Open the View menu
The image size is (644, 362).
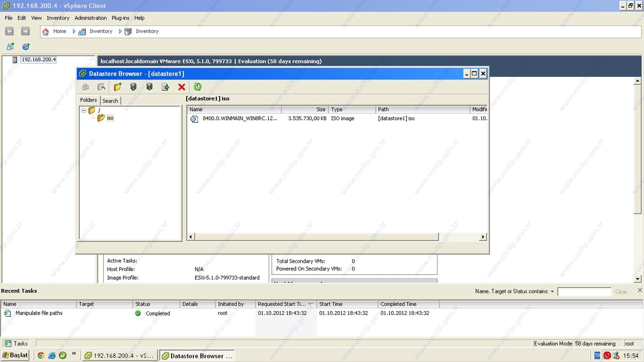(36, 18)
